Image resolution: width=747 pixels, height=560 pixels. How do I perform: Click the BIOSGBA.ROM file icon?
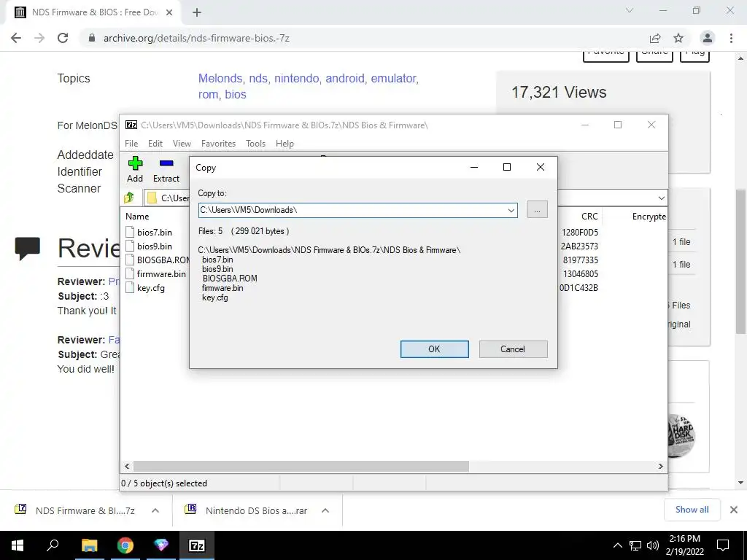[130, 260]
